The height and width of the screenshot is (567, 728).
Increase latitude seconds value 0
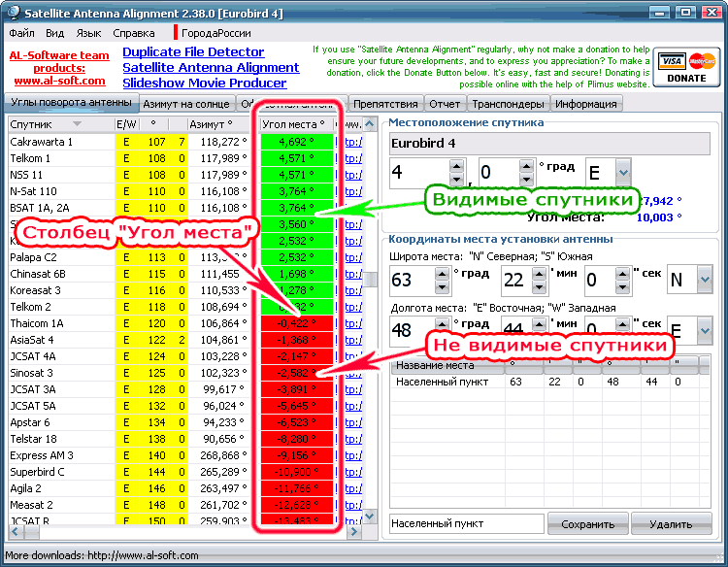pyautogui.click(x=622, y=273)
